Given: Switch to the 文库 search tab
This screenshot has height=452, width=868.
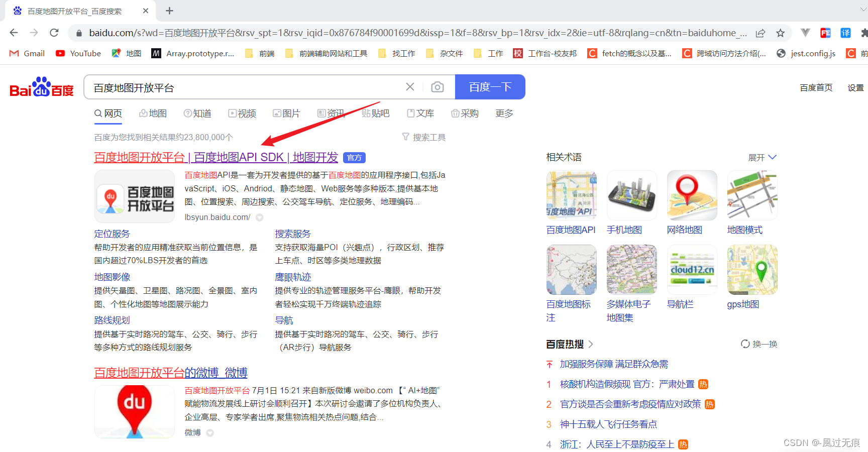Looking at the screenshot, I should coord(420,114).
